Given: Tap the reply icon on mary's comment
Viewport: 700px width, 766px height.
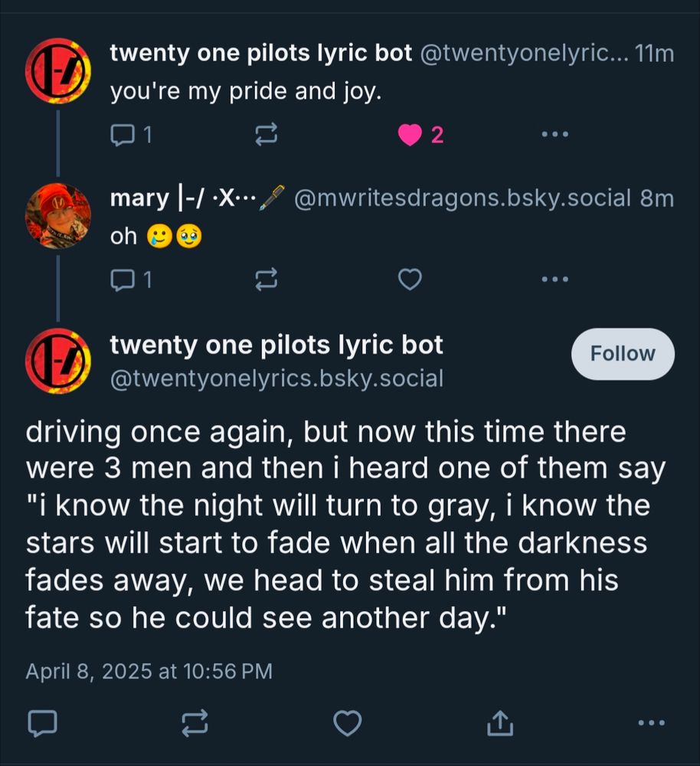Looking at the screenshot, I should click(124, 280).
